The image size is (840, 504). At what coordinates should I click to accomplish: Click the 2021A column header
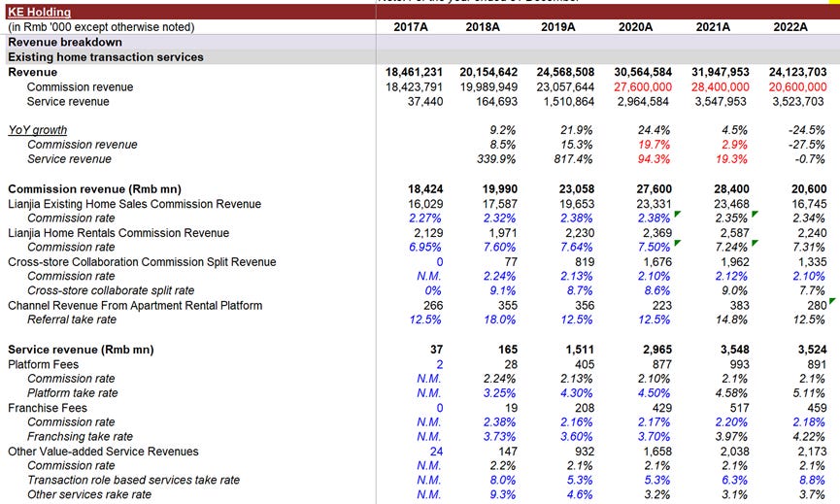coord(713,27)
